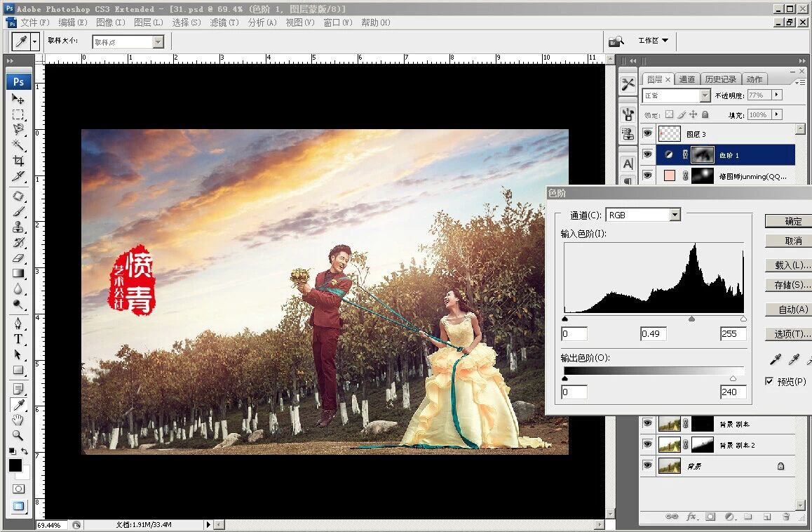The height and width of the screenshot is (532, 812).
Task: Click the layer style fx button
Action: [691, 517]
